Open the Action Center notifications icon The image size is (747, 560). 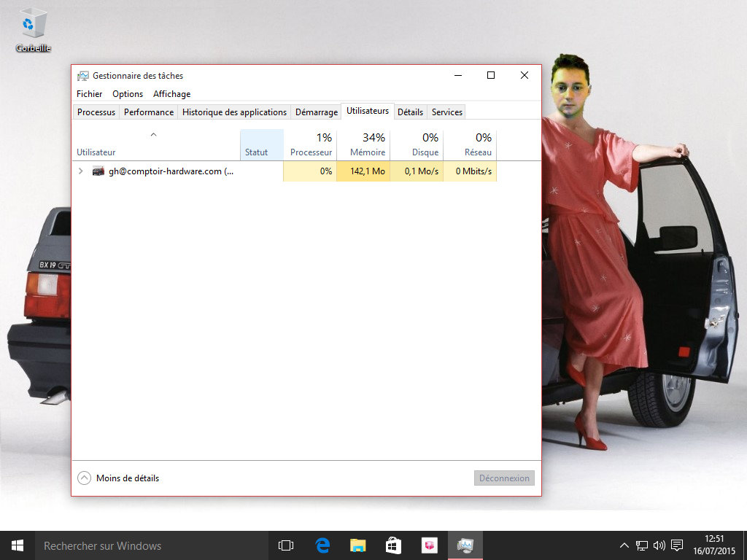[x=677, y=545]
